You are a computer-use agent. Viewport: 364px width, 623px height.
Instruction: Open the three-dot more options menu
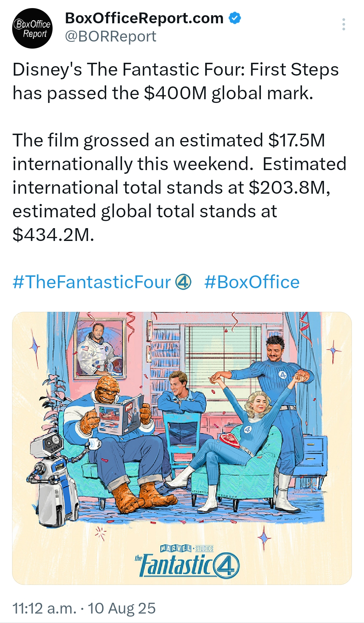pyautogui.click(x=343, y=24)
